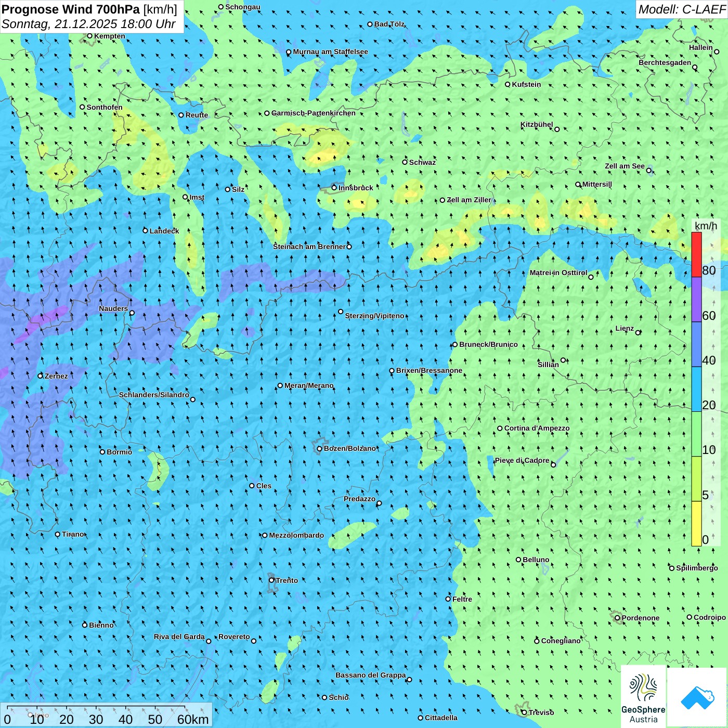Click the Schwaz label
The image size is (728, 728).
coord(422,162)
